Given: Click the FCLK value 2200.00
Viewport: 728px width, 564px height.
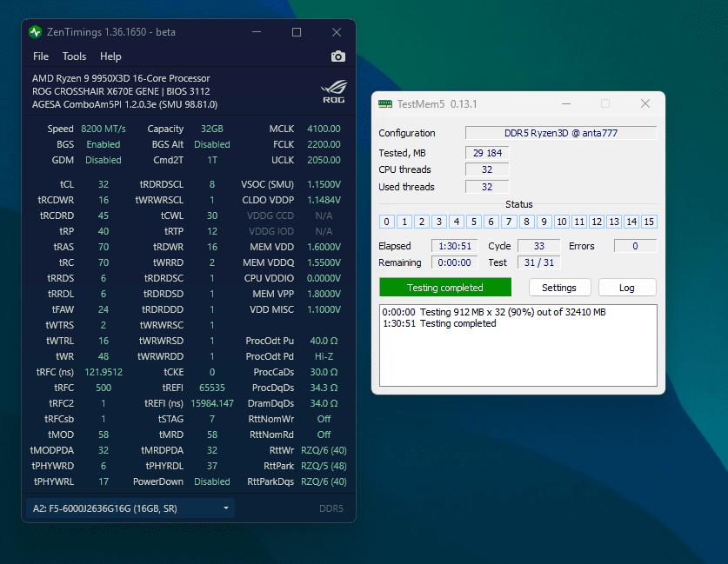Looking at the screenshot, I should click(324, 145).
